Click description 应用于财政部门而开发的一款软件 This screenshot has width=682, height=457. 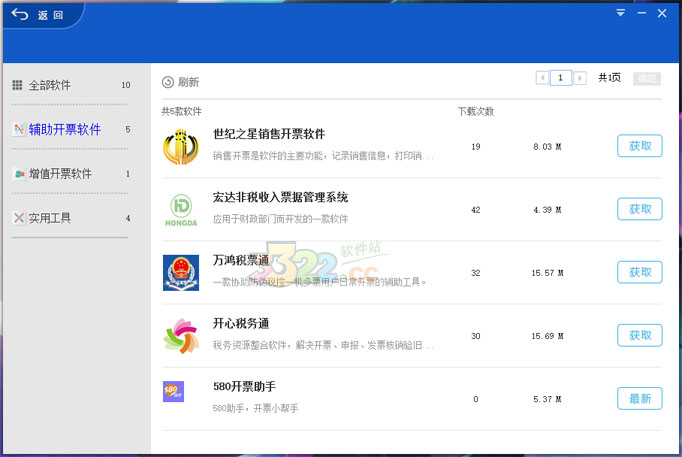pos(280,219)
